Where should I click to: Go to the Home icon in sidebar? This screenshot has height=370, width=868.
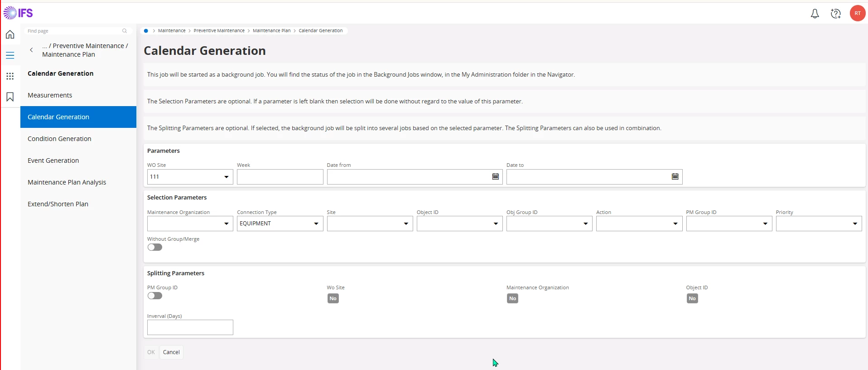(10, 34)
